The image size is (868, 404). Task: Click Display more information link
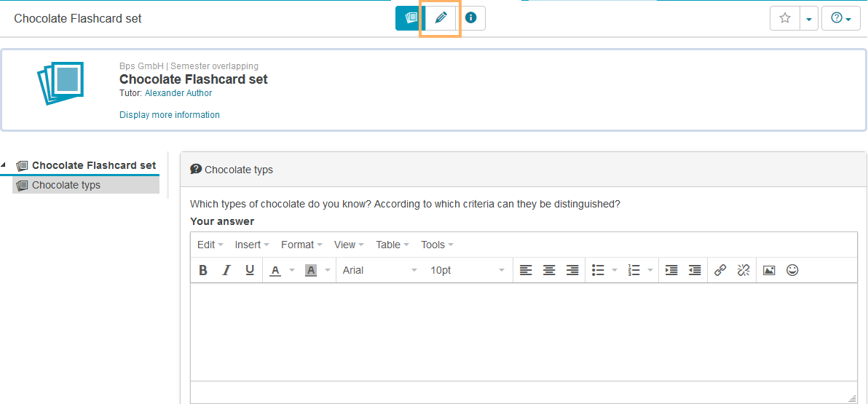click(x=170, y=115)
